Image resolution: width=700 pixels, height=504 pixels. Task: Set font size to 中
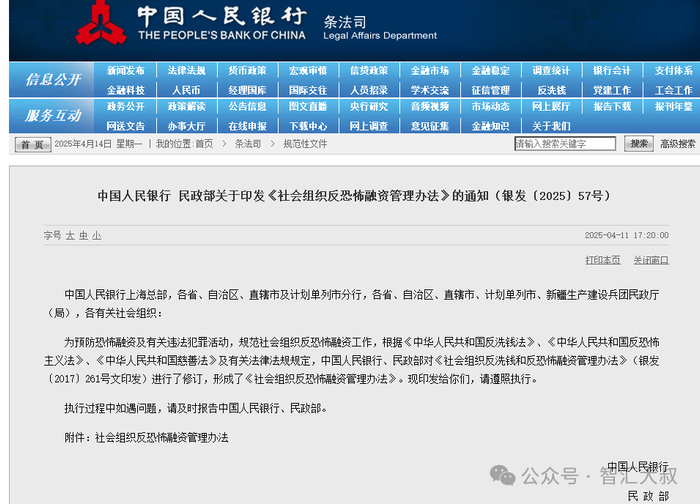pos(83,236)
